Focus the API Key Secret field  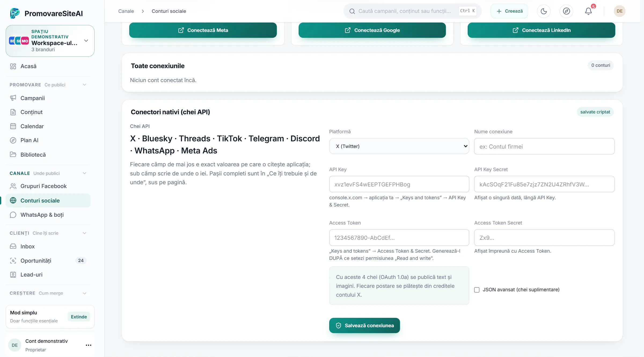544,184
